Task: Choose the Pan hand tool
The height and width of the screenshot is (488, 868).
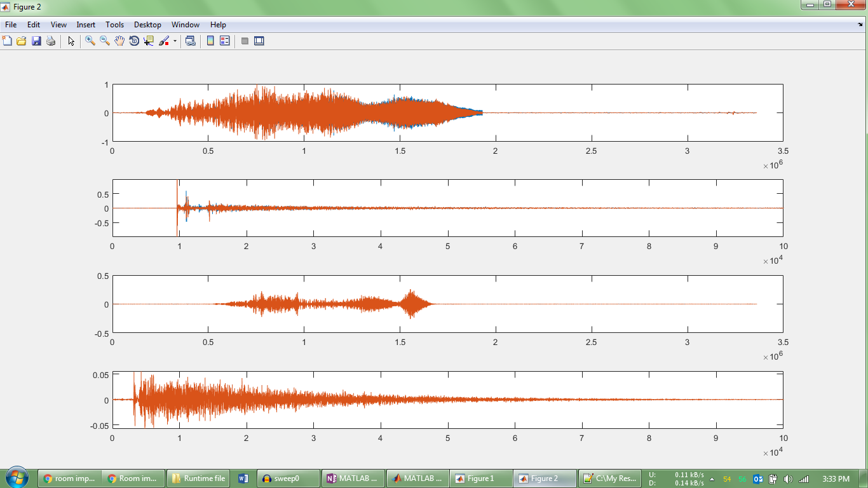Action: pos(119,41)
